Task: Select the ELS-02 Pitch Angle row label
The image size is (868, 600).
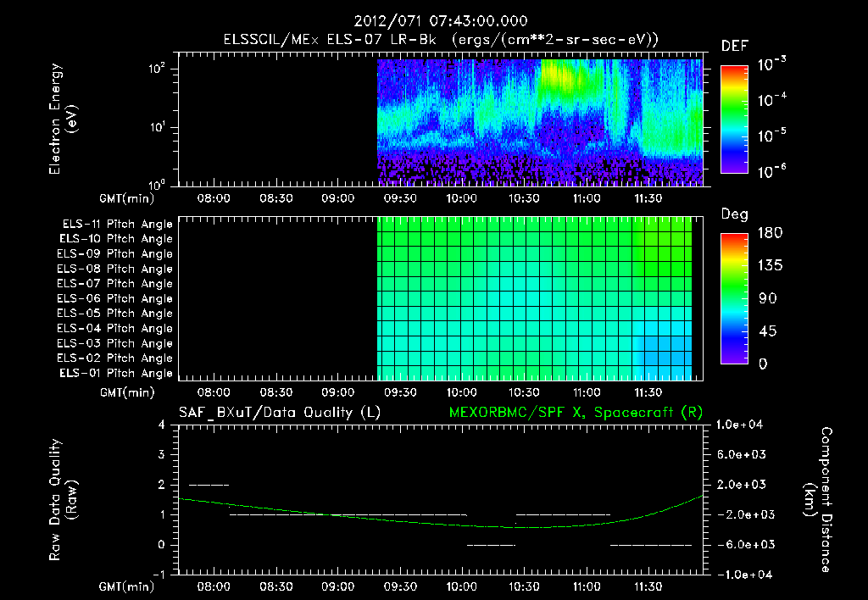Action: (114, 358)
